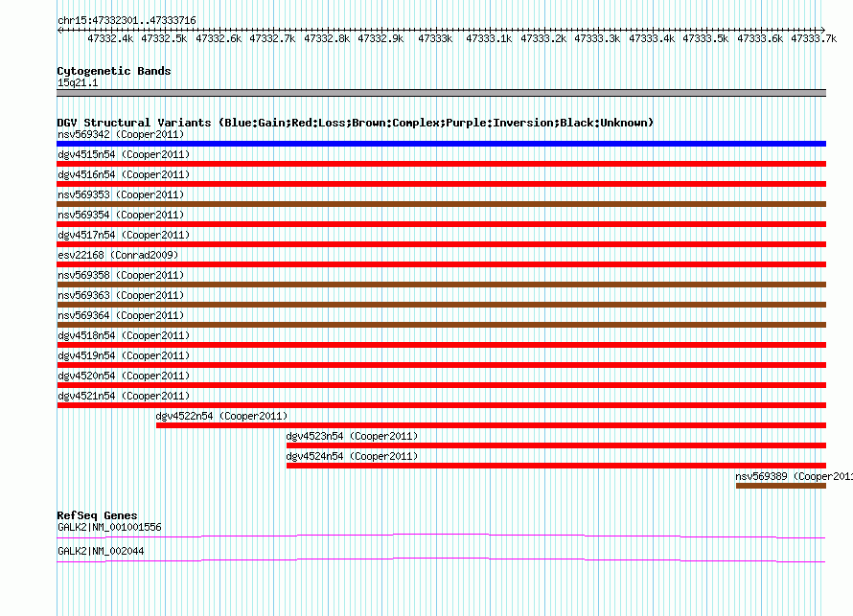The width and height of the screenshot is (853, 616).
Task: Click the dgv4516n54 (Cooper2011) variant label
Action: click(124, 174)
